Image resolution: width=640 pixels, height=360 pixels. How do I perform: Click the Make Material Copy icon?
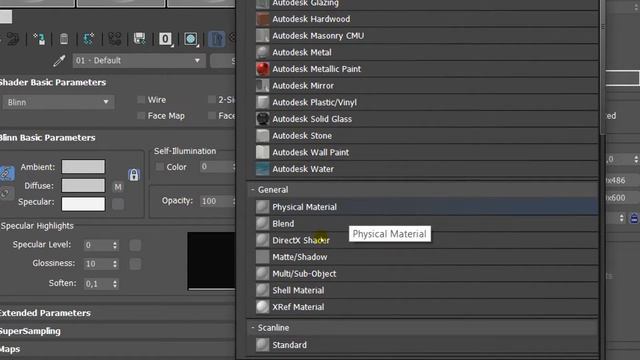[89, 39]
